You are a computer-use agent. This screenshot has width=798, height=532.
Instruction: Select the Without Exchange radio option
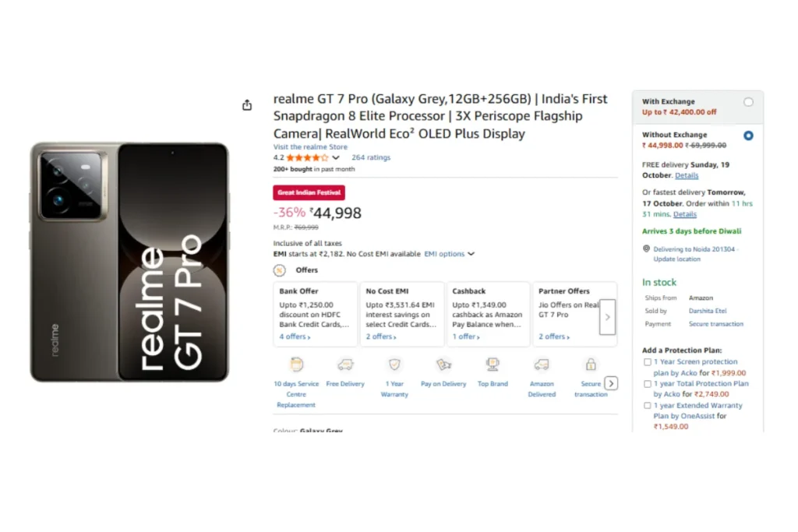point(748,136)
